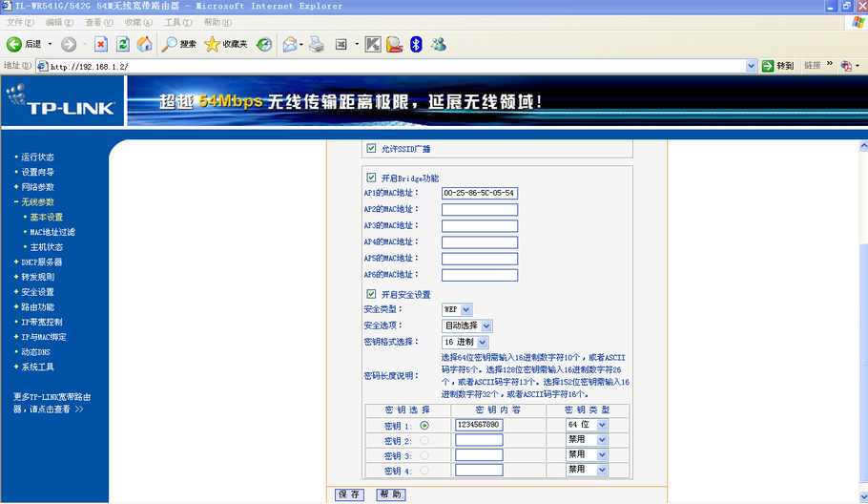Screen dimensions: 868x504
Task: Click the page icon in address bar
Action: click(x=43, y=67)
